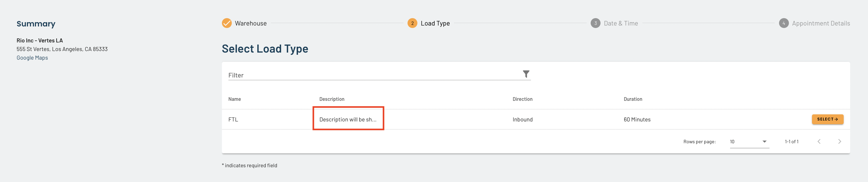The width and height of the screenshot is (868, 182).
Task: Click the Summary heading
Action: pyautogui.click(x=36, y=24)
